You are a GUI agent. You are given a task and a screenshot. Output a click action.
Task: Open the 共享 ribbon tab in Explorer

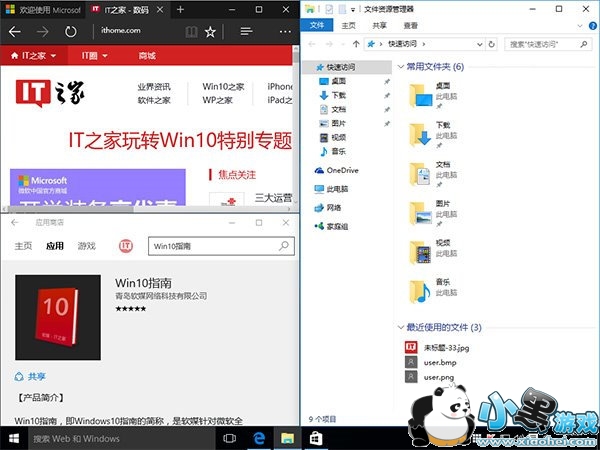(379, 26)
